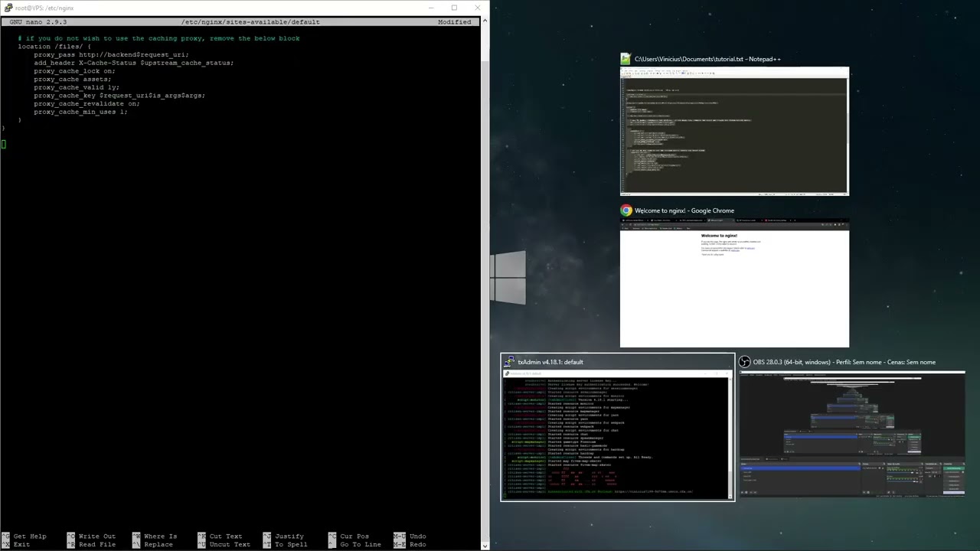Click the OBS icon beside OBS 28.0.3 title

[744, 362]
